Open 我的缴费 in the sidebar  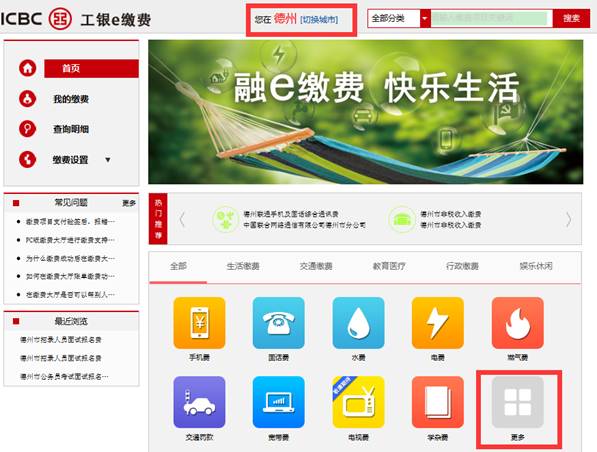[71, 99]
